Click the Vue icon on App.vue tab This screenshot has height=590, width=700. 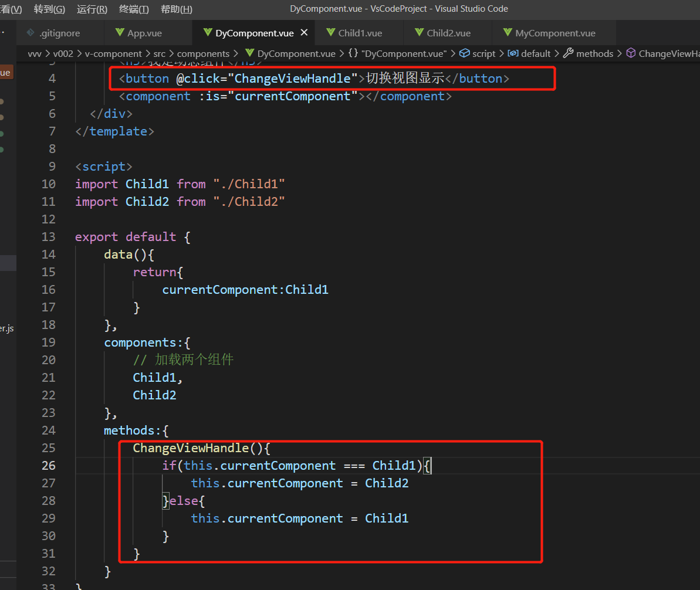pyautogui.click(x=120, y=33)
